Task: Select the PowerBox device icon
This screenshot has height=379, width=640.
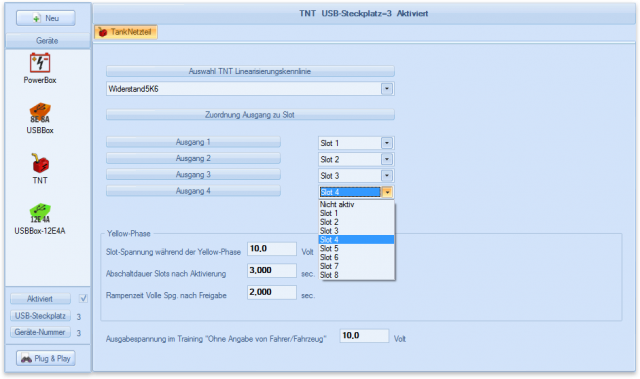Action: [x=40, y=63]
